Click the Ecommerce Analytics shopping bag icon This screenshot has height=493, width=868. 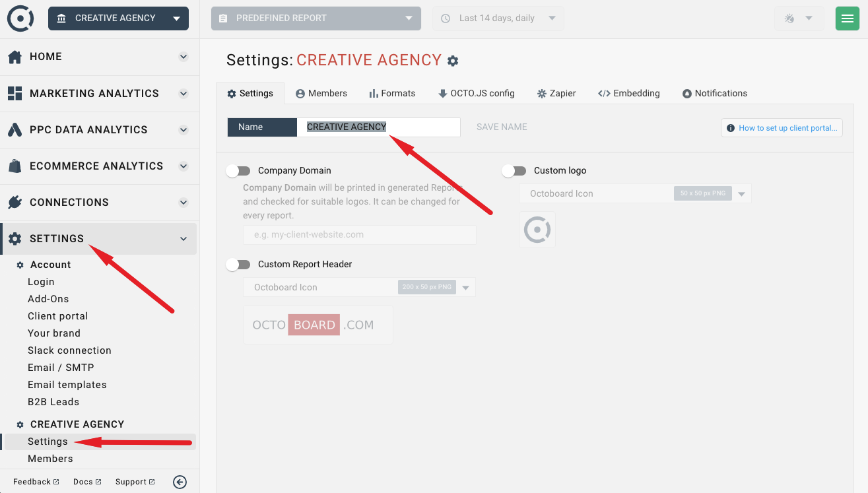(x=15, y=166)
